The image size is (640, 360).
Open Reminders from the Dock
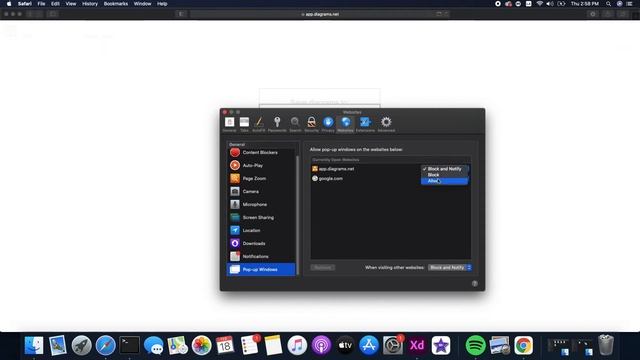pyautogui.click(x=249, y=345)
